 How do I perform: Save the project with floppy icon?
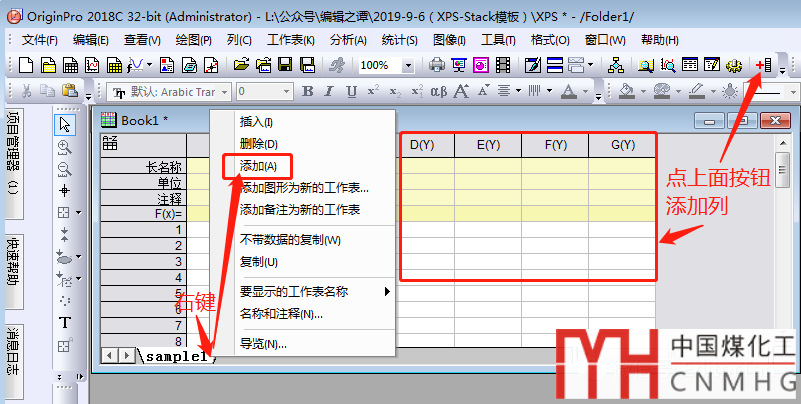pyautogui.click(x=285, y=65)
